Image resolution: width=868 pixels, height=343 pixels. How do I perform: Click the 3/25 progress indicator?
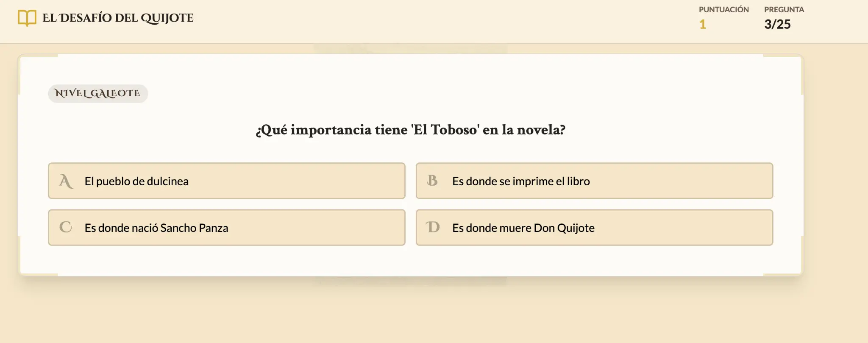pyautogui.click(x=777, y=24)
